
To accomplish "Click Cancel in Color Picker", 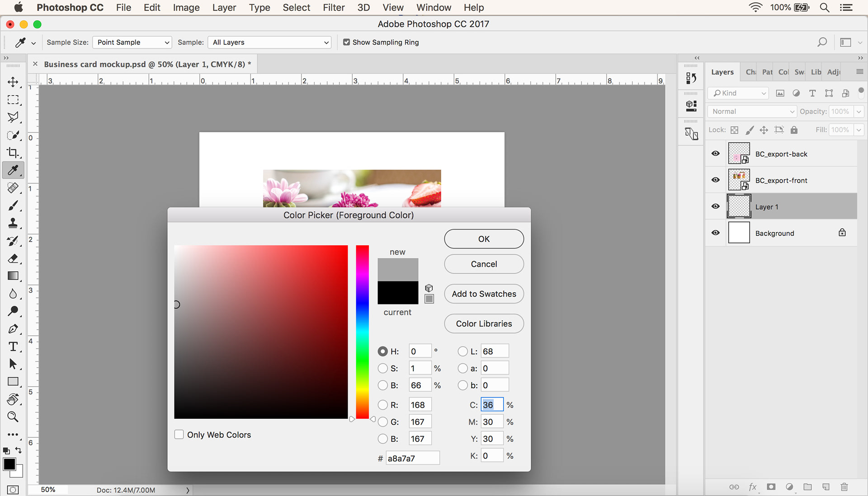I will pyautogui.click(x=484, y=264).
